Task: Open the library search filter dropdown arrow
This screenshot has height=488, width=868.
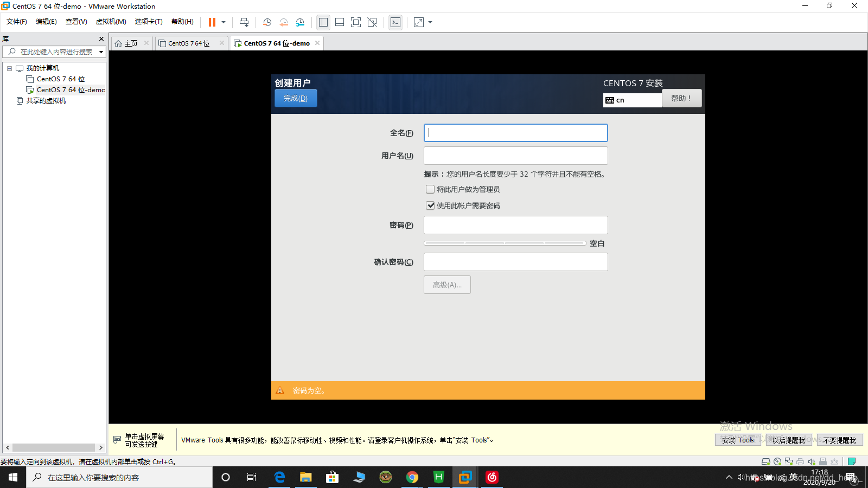Action: pyautogui.click(x=101, y=52)
